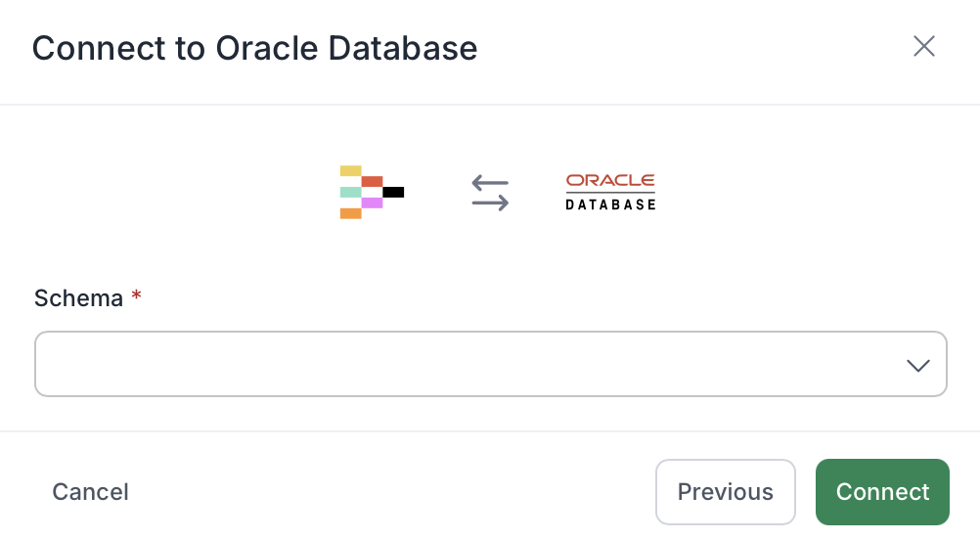Cancel the Oracle connection setup

[x=90, y=492]
